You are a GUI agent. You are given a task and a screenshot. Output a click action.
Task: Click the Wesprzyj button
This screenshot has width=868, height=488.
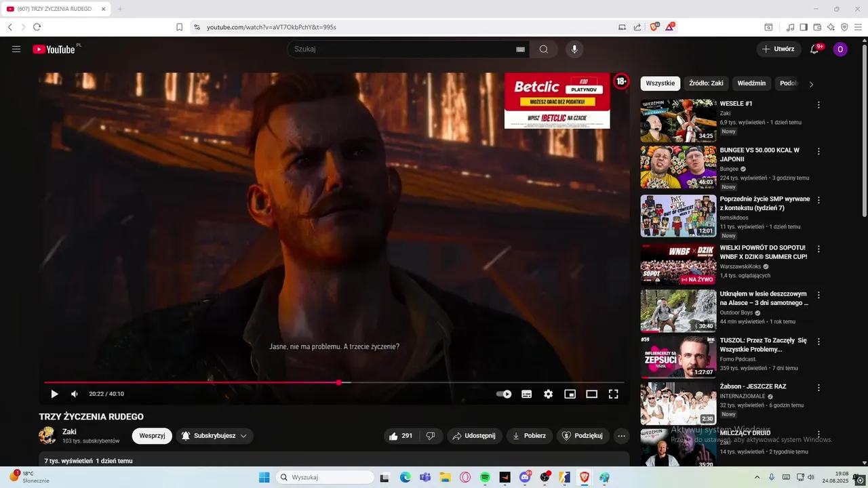tap(152, 436)
